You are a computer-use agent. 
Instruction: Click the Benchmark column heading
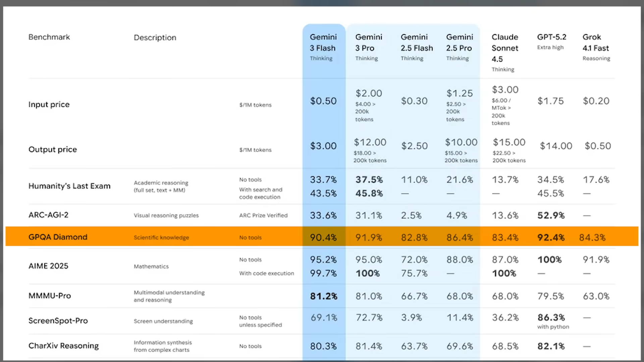tap(49, 37)
